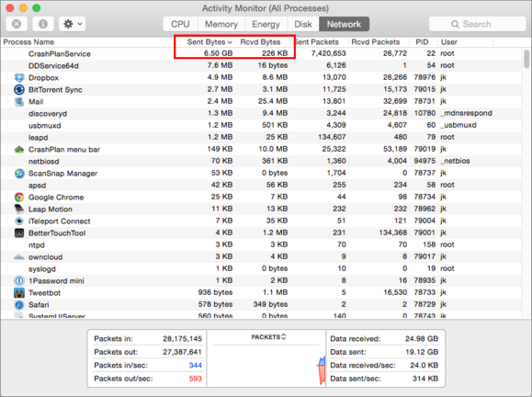Click the Search field
This screenshot has width=532, height=397.
coord(478,24)
